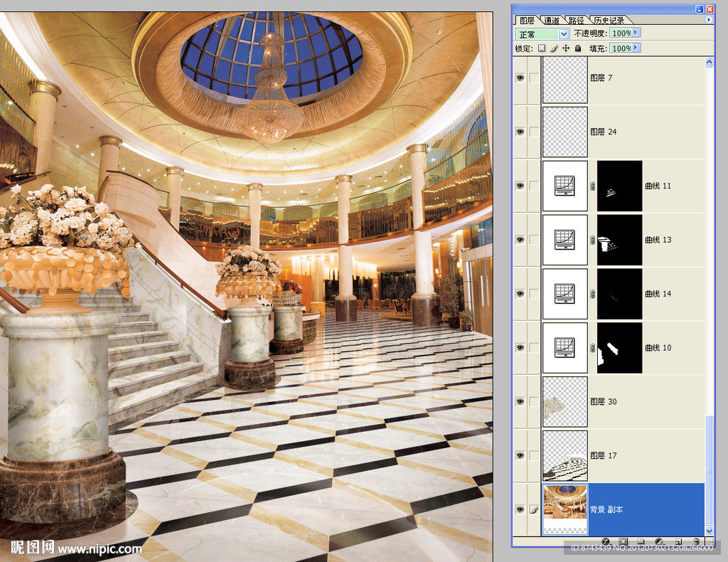Image resolution: width=728 pixels, height=562 pixels.
Task: Click the layers panel scroll down arrow
Action: pos(709,530)
